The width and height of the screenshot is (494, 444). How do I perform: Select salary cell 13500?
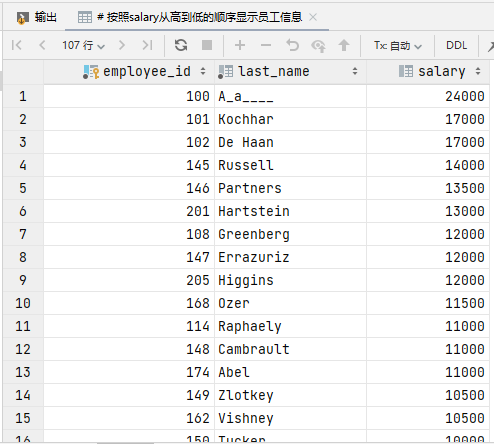click(428, 188)
